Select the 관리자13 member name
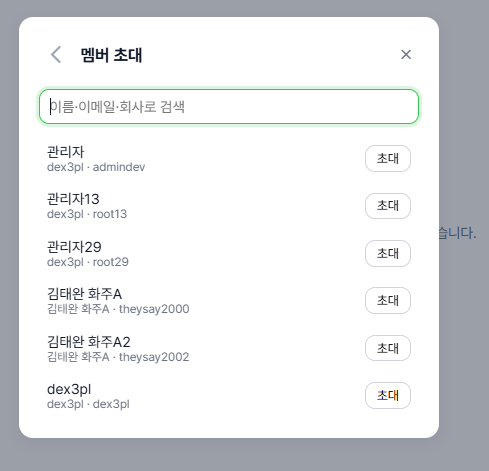The image size is (489, 471). pyautogui.click(x=73, y=199)
